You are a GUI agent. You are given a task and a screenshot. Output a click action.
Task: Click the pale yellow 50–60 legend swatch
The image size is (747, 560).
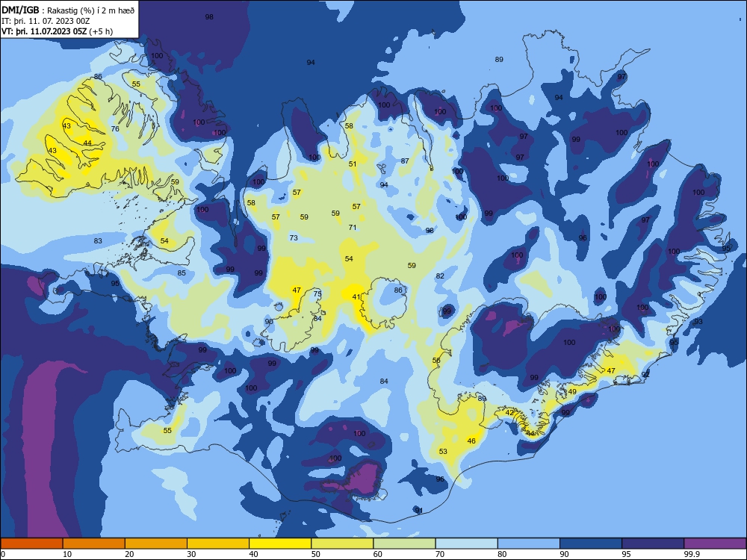pyautogui.click(x=342, y=544)
